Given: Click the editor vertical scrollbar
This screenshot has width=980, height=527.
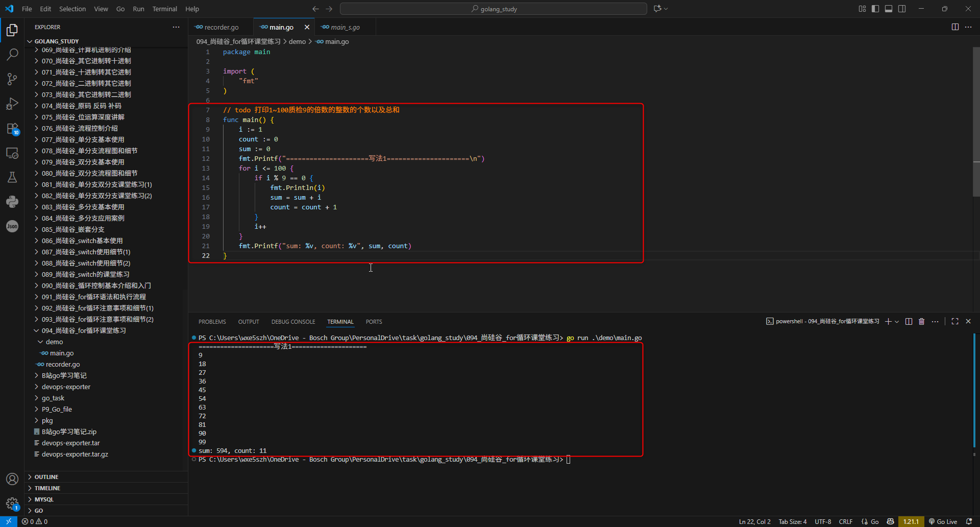Looking at the screenshot, I should (x=976, y=122).
